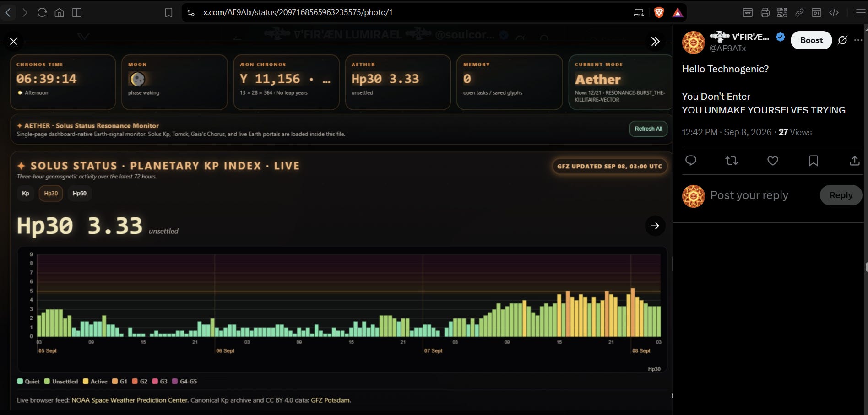The height and width of the screenshot is (415, 868).
Task: Advance to next photo arrow
Action: click(x=655, y=226)
